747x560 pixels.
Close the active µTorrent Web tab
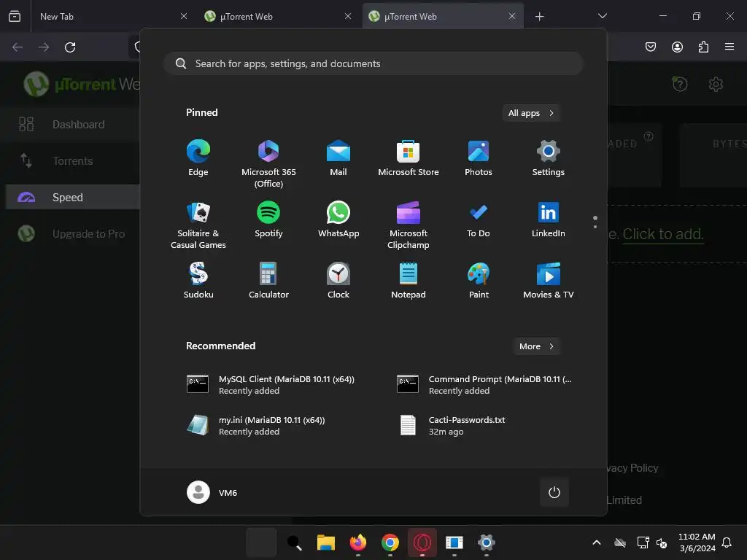click(x=512, y=16)
